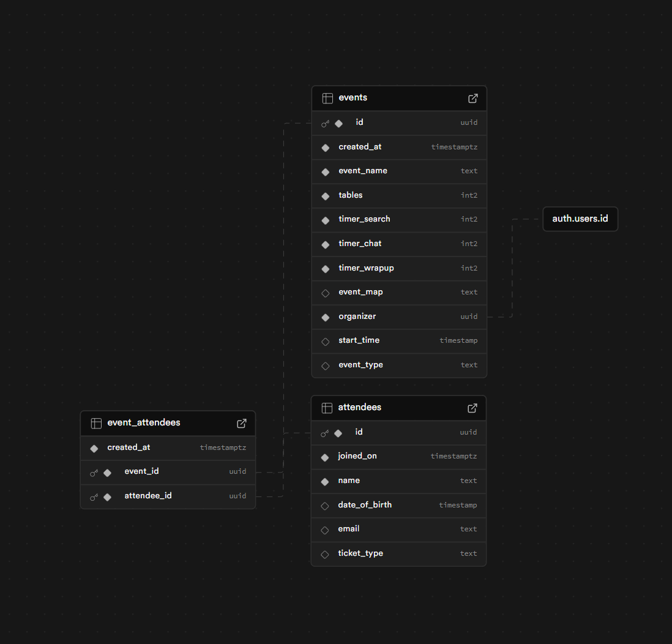
Task: Click key icon on event_id row
Action: click(x=94, y=473)
